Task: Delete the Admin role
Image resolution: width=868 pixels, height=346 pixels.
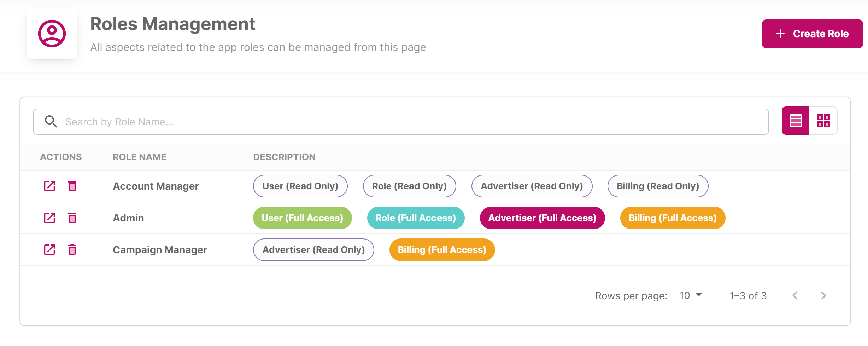Action: click(72, 218)
